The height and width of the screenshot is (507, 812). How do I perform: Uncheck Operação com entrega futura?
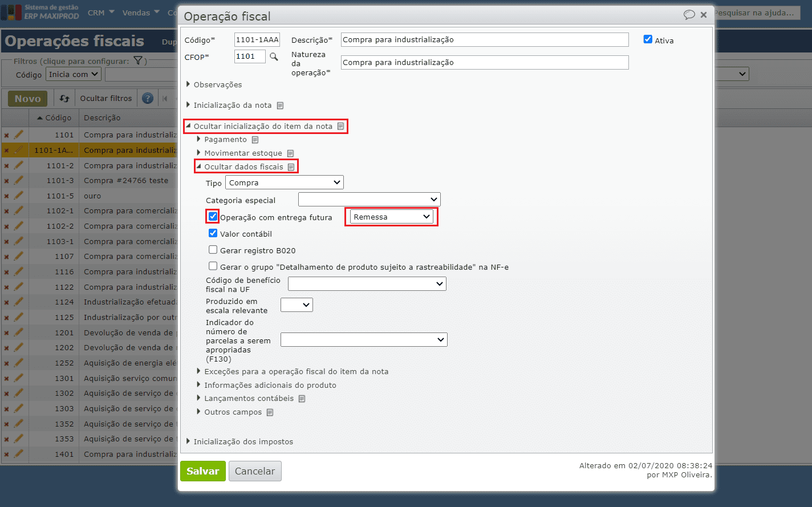coord(213,217)
